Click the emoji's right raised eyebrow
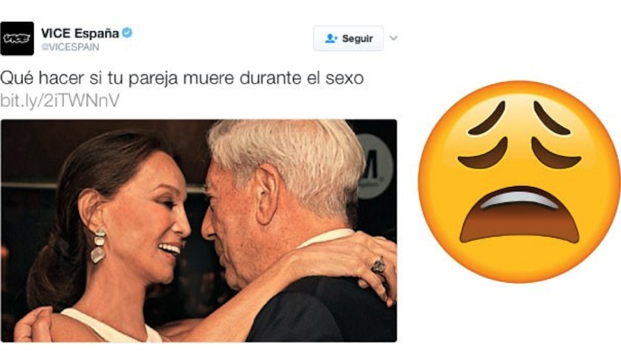Screen dimensions: 621x364 [551, 118]
